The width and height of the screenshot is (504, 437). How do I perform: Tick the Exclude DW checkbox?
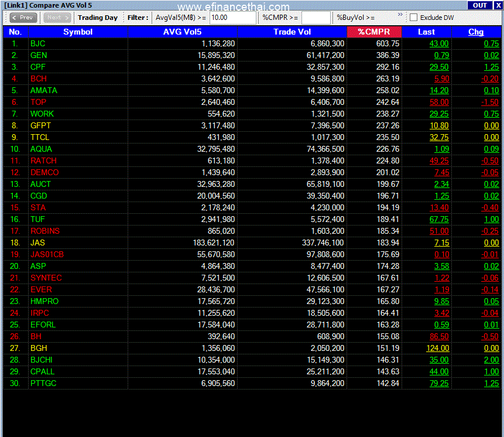[414, 18]
